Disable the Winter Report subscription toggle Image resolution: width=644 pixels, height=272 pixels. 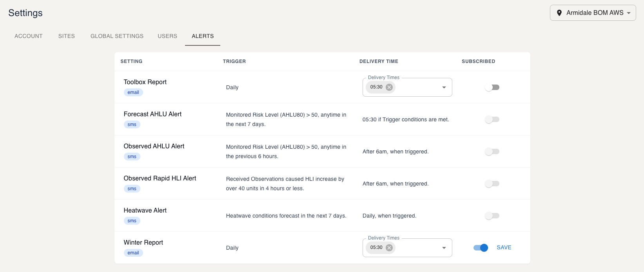[481, 248]
